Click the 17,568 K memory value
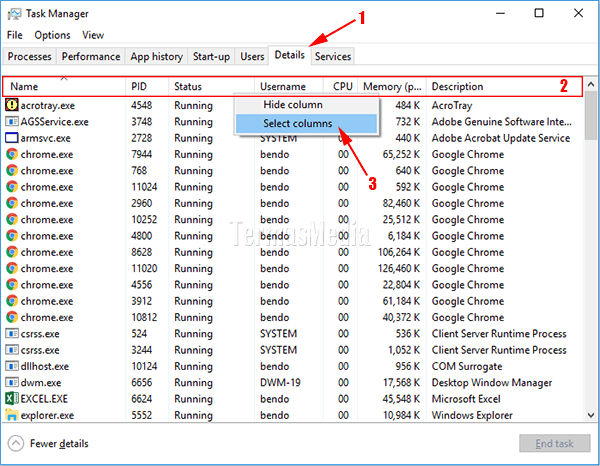Viewport: 600px width, 466px height. coord(401,383)
